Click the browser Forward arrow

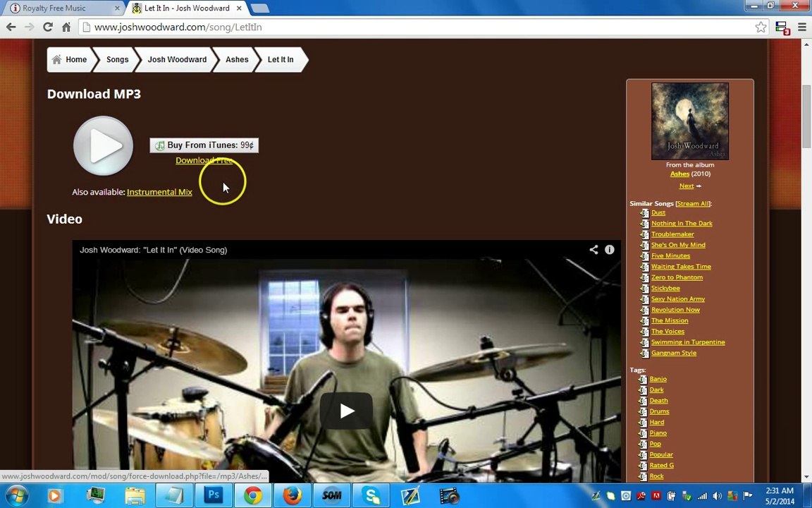pos(29,27)
